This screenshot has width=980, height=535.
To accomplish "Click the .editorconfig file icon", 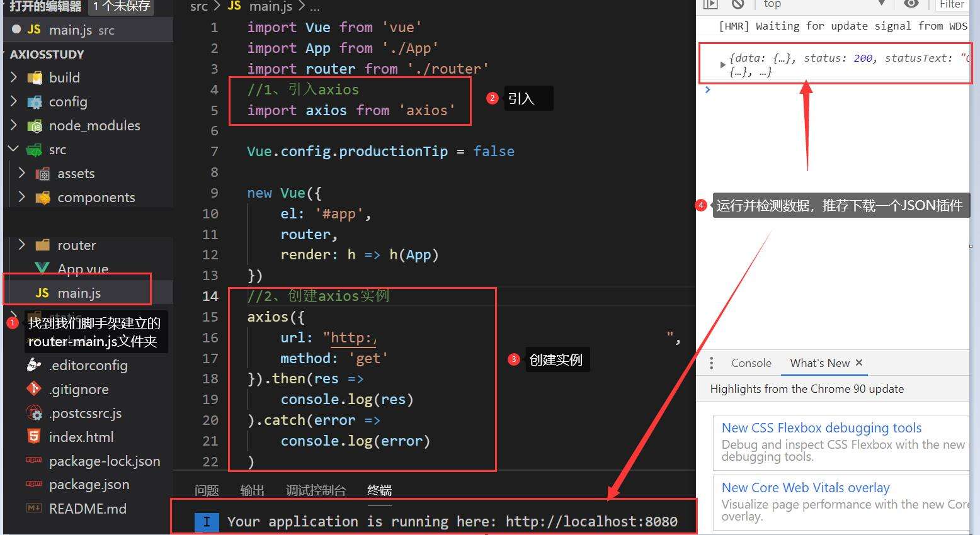I will coord(34,364).
